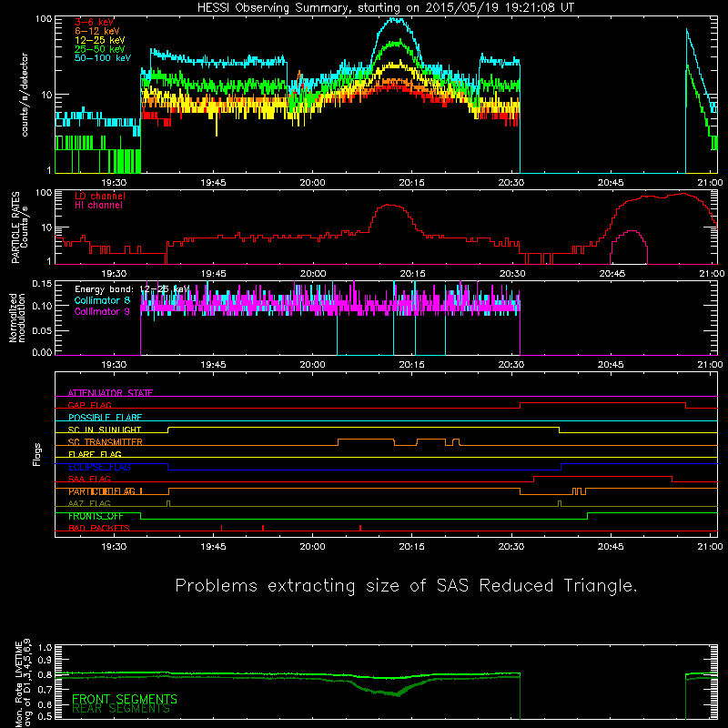This screenshot has width=728, height=728.
Task: Click the counts/s/detector axis label
Action: pos(25,95)
